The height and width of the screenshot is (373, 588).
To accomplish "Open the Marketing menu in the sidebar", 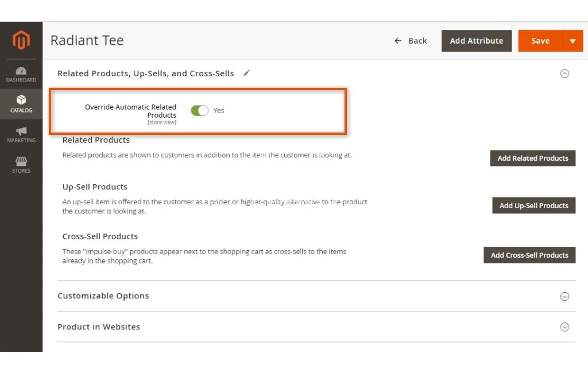I will [x=21, y=134].
